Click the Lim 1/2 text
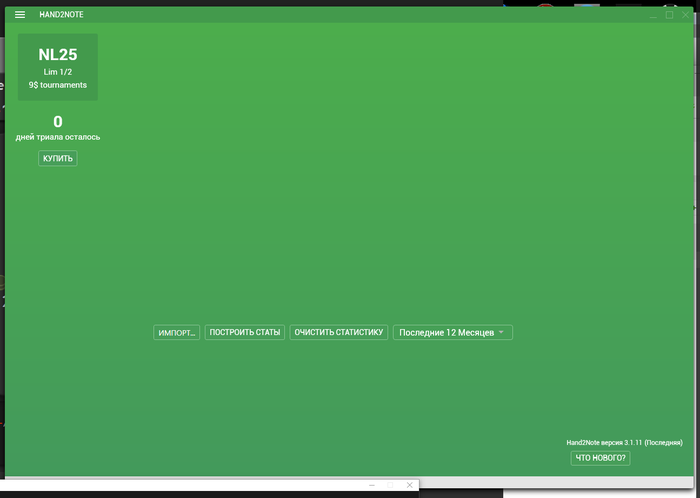Screen dimensions: 700x498 (x=58, y=72)
